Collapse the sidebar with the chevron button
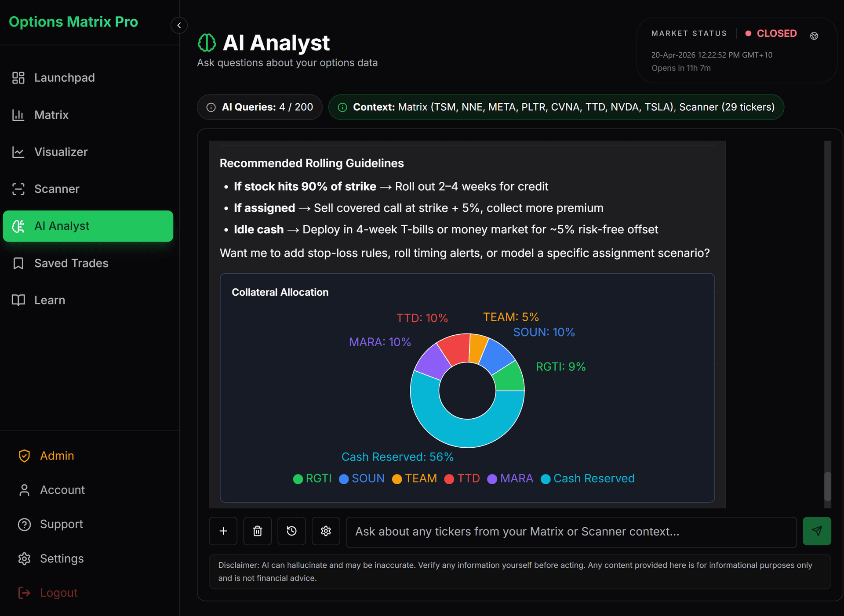 point(179,25)
